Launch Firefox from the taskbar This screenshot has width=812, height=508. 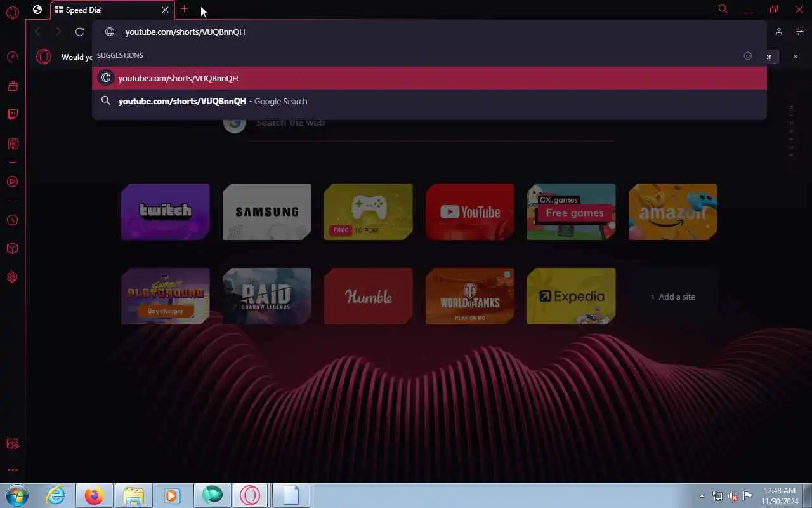click(x=95, y=495)
